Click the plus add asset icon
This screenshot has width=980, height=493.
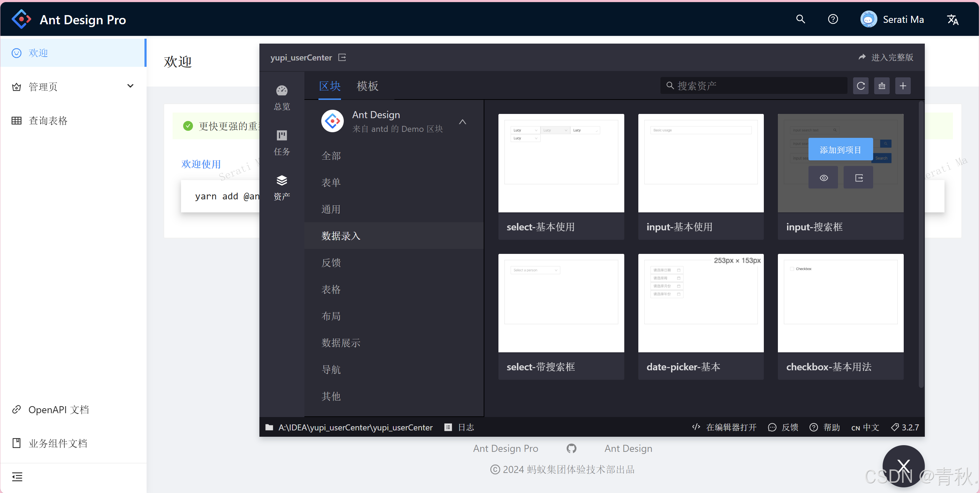(902, 86)
